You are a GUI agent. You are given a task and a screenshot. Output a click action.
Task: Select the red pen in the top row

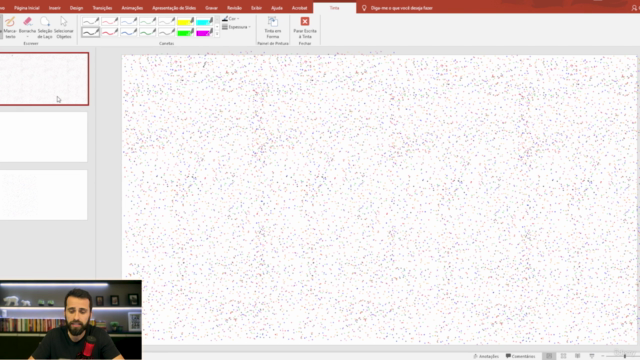[x=110, y=21]
